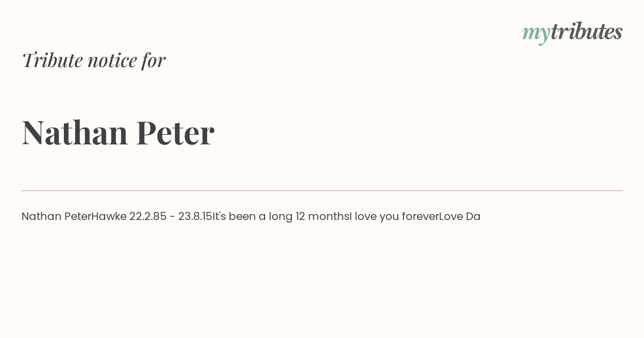Viewport: 644px width, 338px height.
Task: Click the horizontal divider line
Action: click(x=322, y=190)
